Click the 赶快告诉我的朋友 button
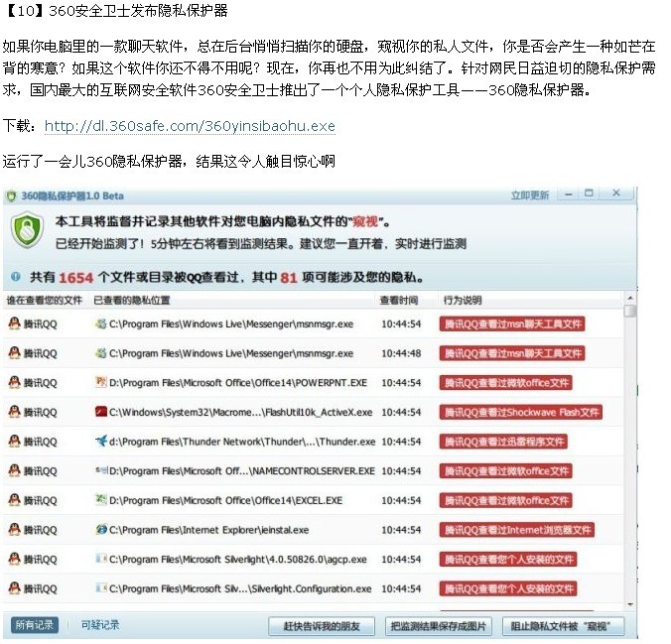671x644 pixels. click(x=322, y=626)
